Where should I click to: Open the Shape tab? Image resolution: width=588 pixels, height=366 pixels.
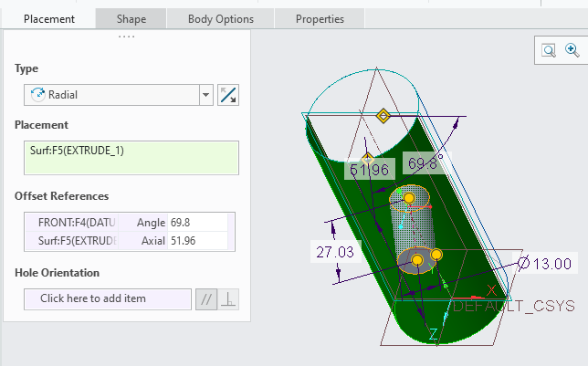(x=131, y=19)
